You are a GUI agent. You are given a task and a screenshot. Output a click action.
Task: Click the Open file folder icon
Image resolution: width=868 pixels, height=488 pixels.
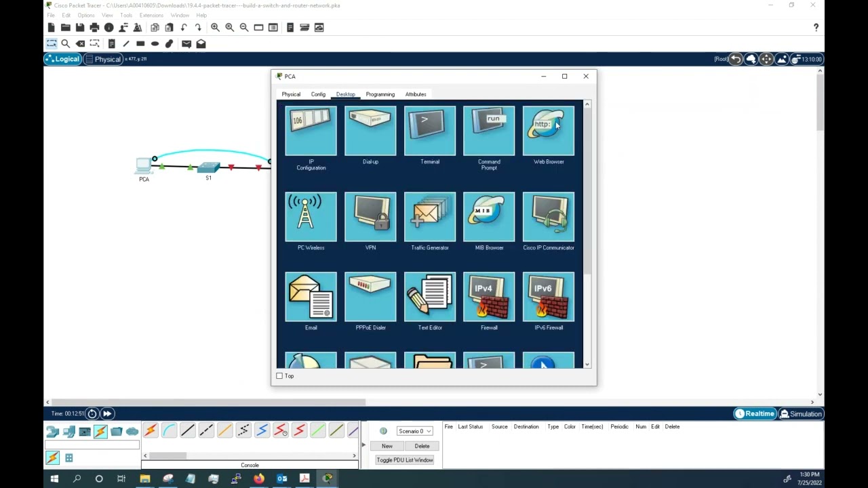click(x=66, y=27)
